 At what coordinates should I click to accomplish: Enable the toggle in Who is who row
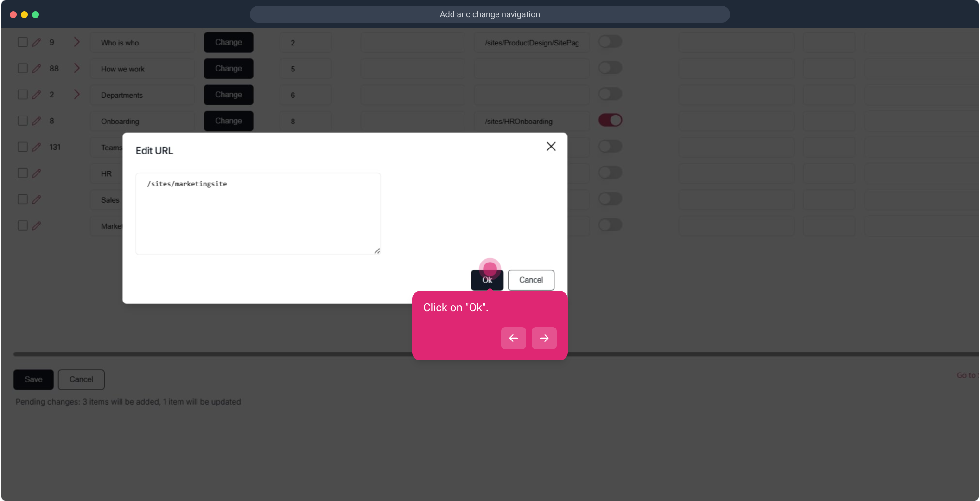click(x=610, y=42)
